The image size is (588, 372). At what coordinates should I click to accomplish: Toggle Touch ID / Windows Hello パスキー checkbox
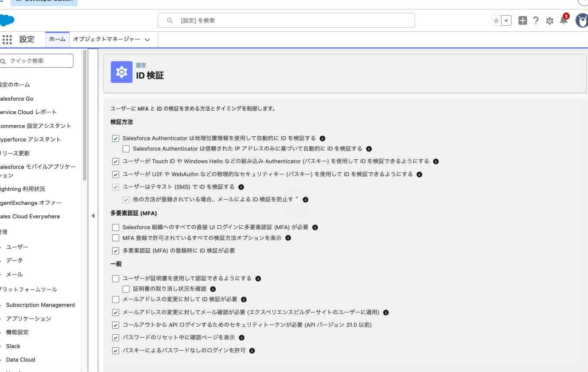116,161
